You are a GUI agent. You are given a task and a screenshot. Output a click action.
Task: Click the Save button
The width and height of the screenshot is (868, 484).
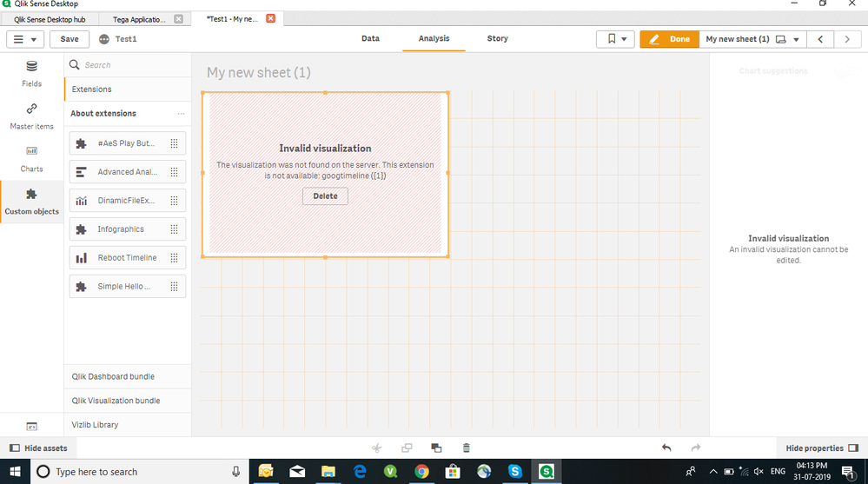(70, 39)
